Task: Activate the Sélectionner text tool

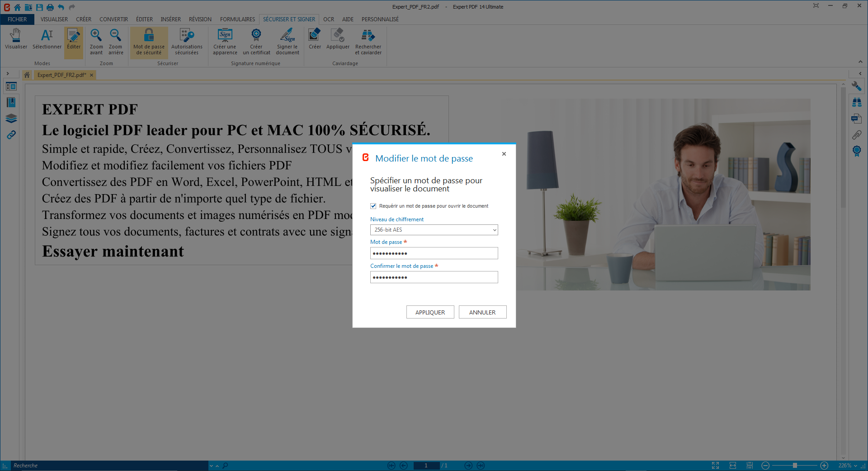Action: [x=47, y=39]
